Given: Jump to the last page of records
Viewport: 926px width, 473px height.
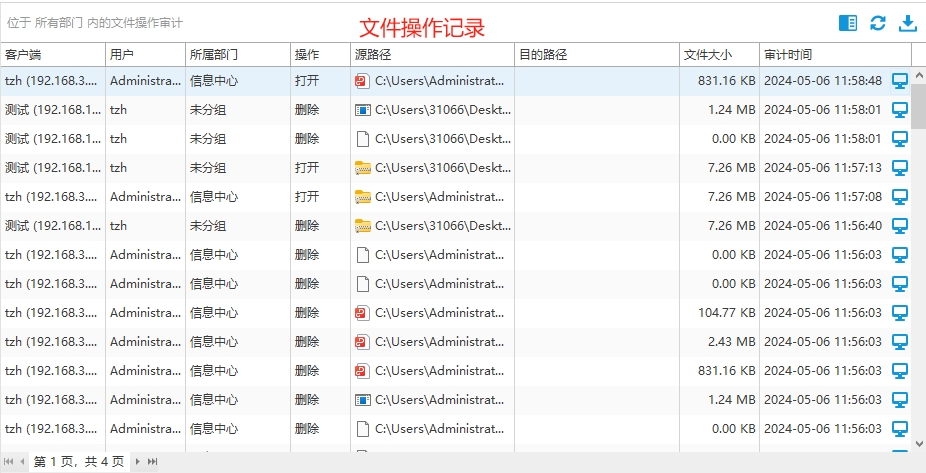Looking at the screenshot, I should [152, 461].
